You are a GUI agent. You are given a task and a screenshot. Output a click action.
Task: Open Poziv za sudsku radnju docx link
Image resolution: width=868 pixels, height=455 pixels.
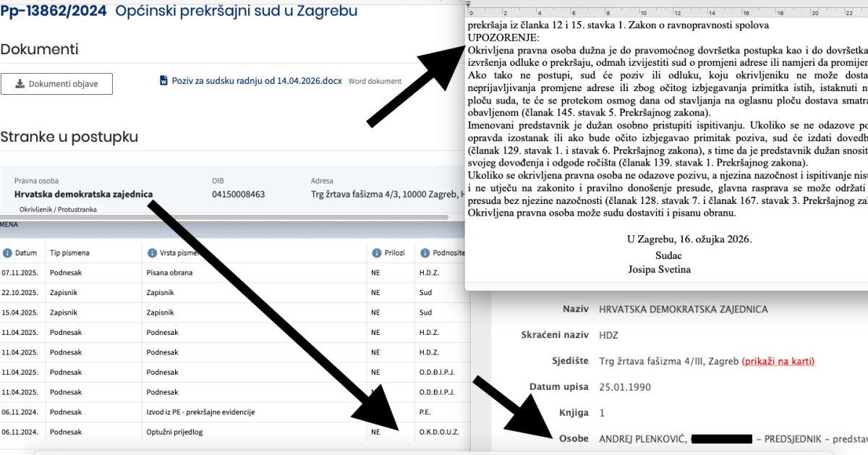coord(256,81)
